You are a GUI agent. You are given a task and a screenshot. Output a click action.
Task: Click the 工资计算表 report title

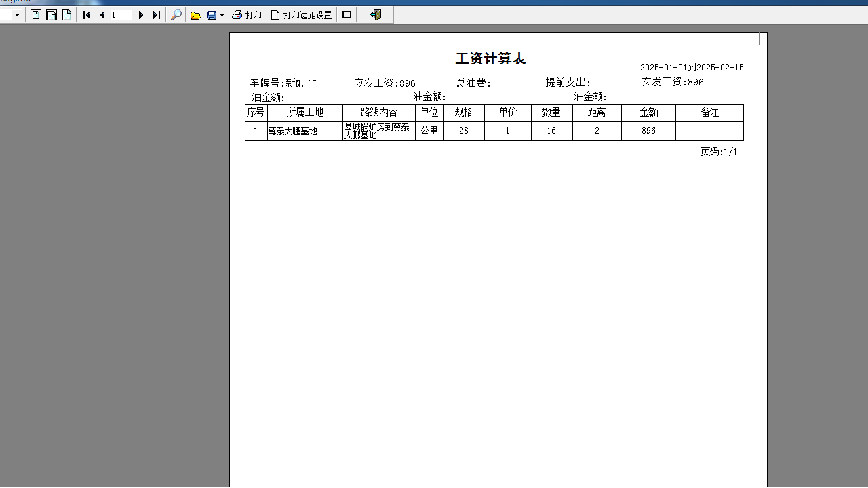[x=490, y=59]
